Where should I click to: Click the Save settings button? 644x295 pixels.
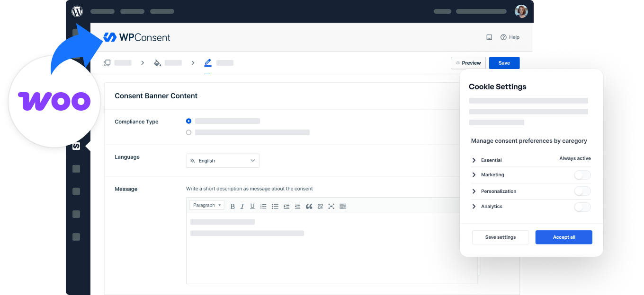click(501, 237)
